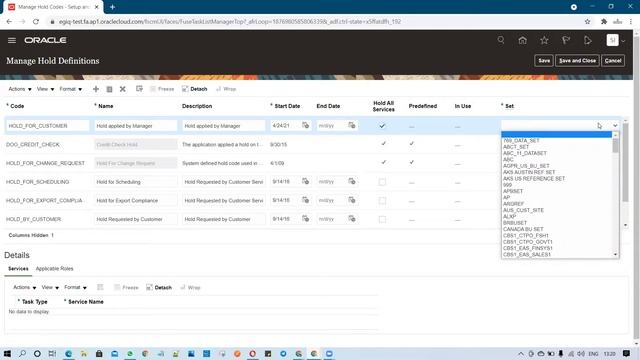Screen dimensions: 640x360
Task: Click HOLD_FOR_CHANGE_REQUEST code cell
Action: [45, 163]
